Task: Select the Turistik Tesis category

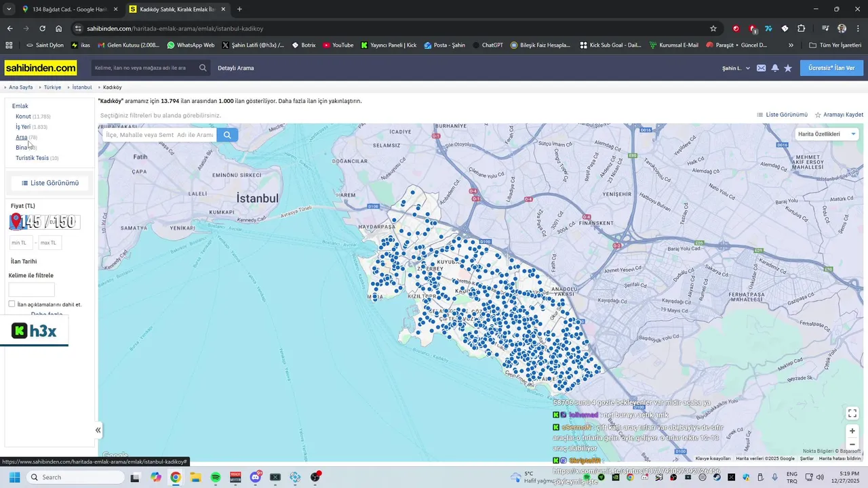Action: point(32,158)
